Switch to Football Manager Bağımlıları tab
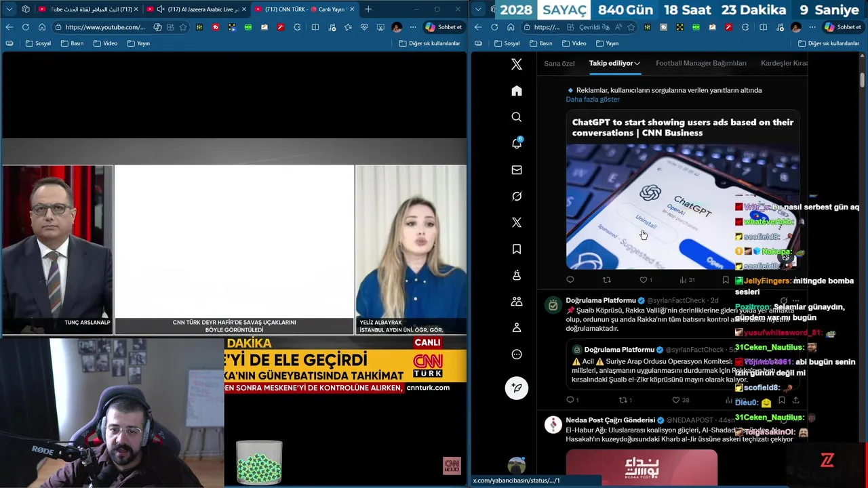 [x=701, y=63]
